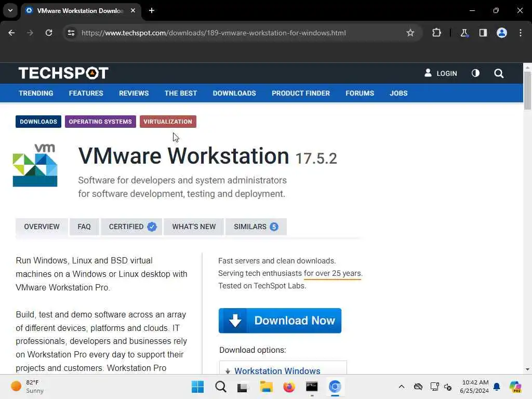
Task: Click the scrollbar down arrow
Action: pyautogui.click(x=527, y=369)
